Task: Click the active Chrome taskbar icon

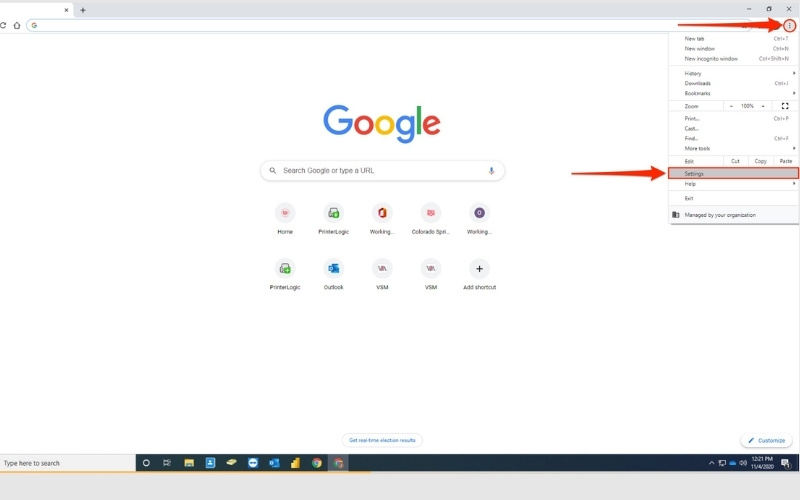Action: 338,463
